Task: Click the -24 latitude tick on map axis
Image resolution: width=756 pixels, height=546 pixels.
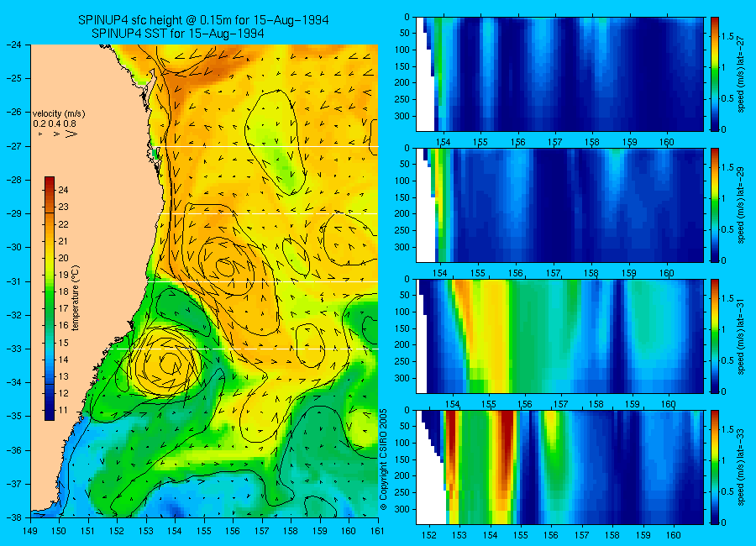Action: tap(15, 45)
